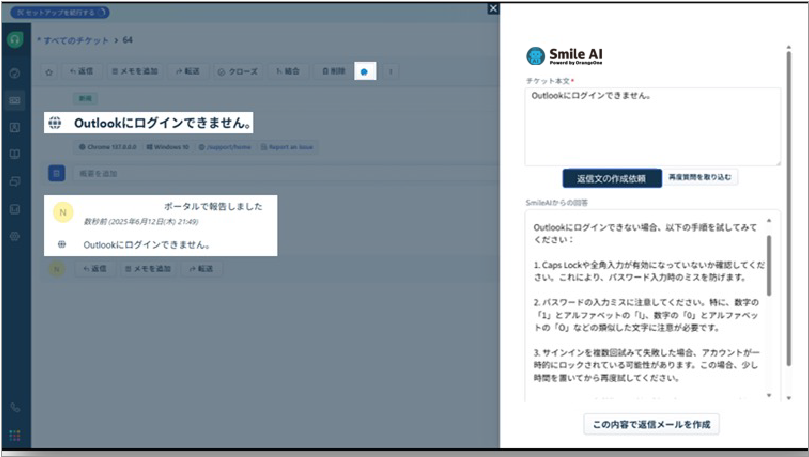Click the クローズ button to close ticket
This screenshot has height=457, width=809.
pyautogui.click(x=237, y=72)
